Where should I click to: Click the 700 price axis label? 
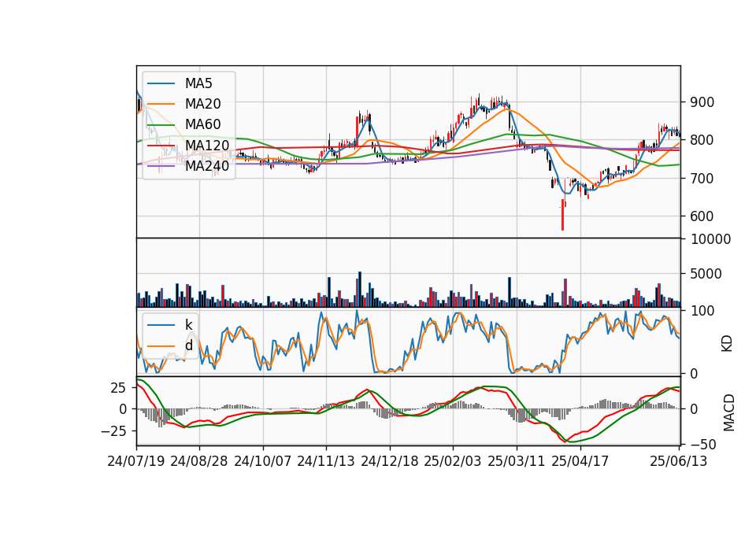click(702, 179)
